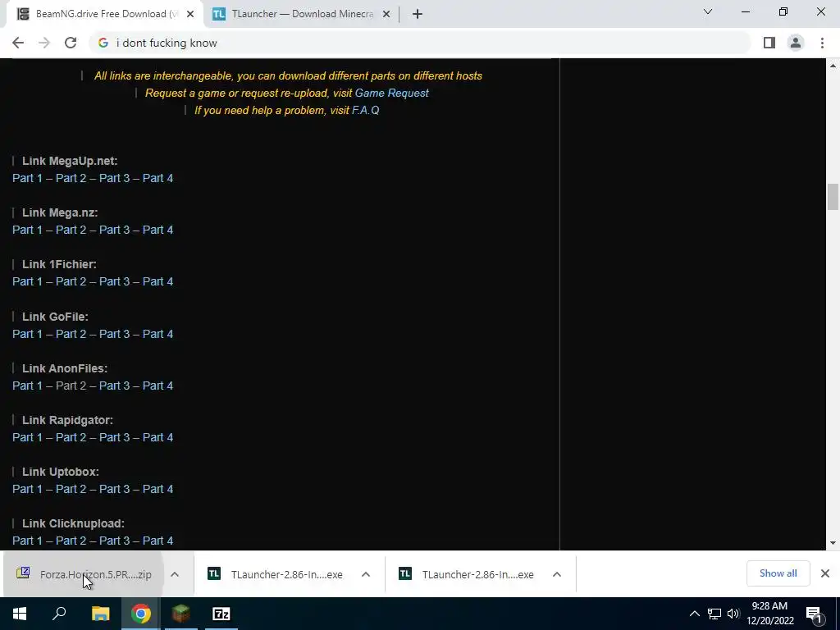Open Windows taskbar search
The image size is (840, 630).
[x=59, y=614]
